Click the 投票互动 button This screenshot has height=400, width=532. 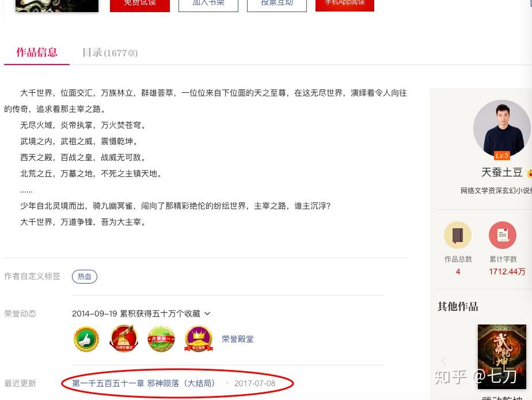point(277,4)
